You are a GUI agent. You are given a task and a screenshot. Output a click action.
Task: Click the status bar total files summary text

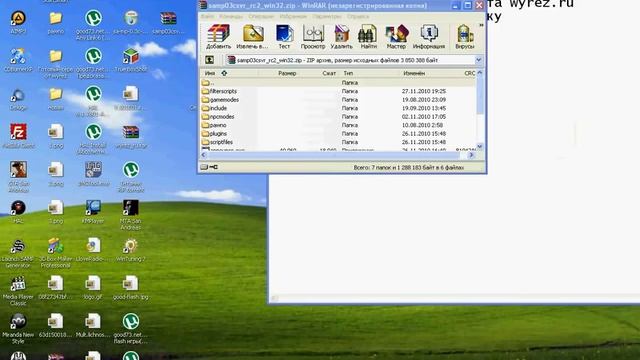pyautogui.click(x=409, y=167)
